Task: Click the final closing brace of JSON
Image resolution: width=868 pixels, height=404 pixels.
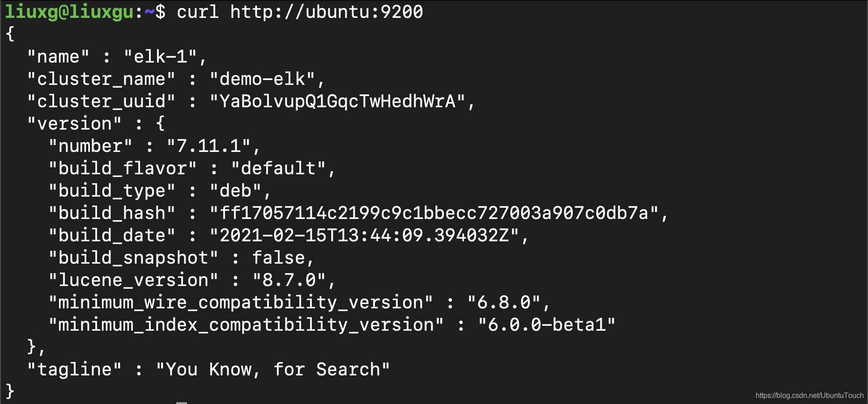Action: 10,391
